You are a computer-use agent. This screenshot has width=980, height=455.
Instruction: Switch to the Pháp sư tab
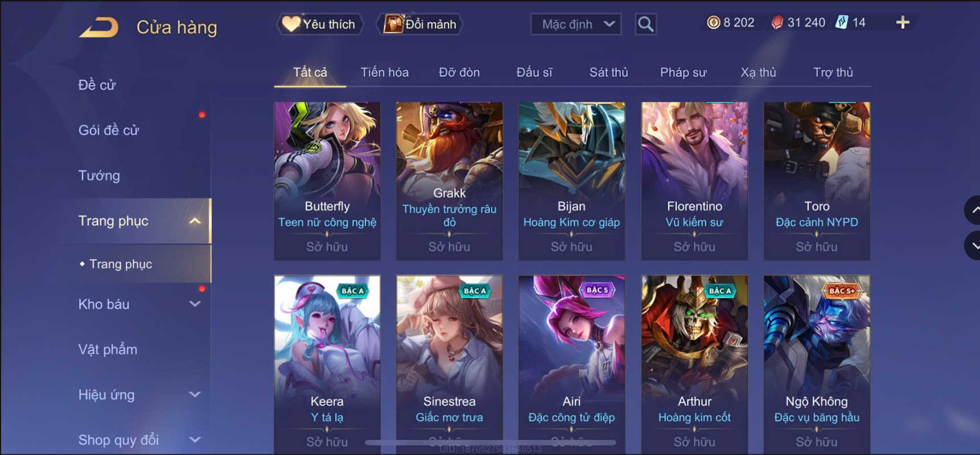pos(683,72)
